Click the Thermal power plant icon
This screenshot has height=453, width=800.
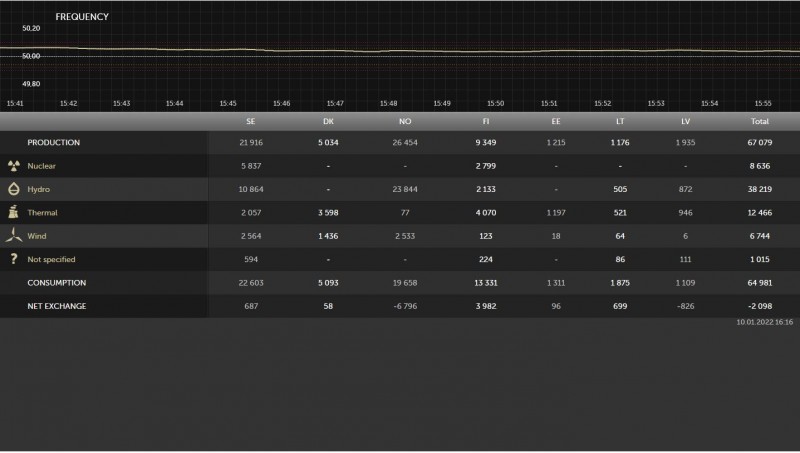[14, 212]
